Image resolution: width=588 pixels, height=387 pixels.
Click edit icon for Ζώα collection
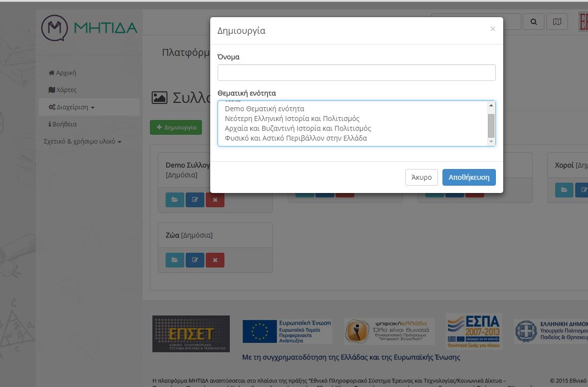195,260
